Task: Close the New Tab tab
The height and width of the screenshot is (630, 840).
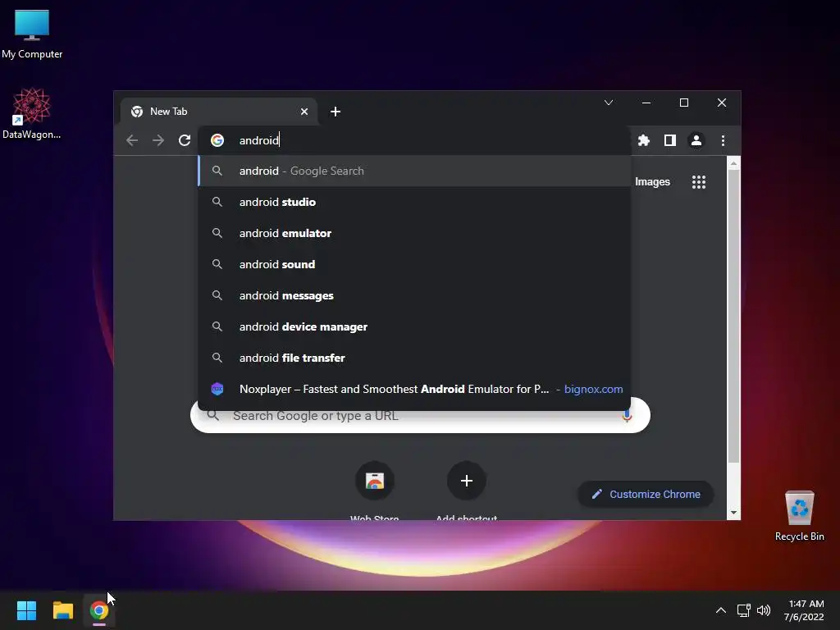Action: [x=304, y=112]
